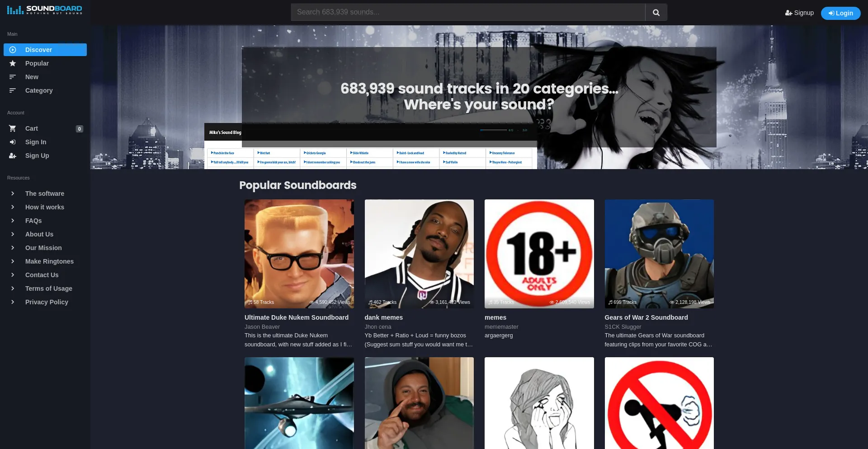Click the hero banner playback progress slider

493,130
